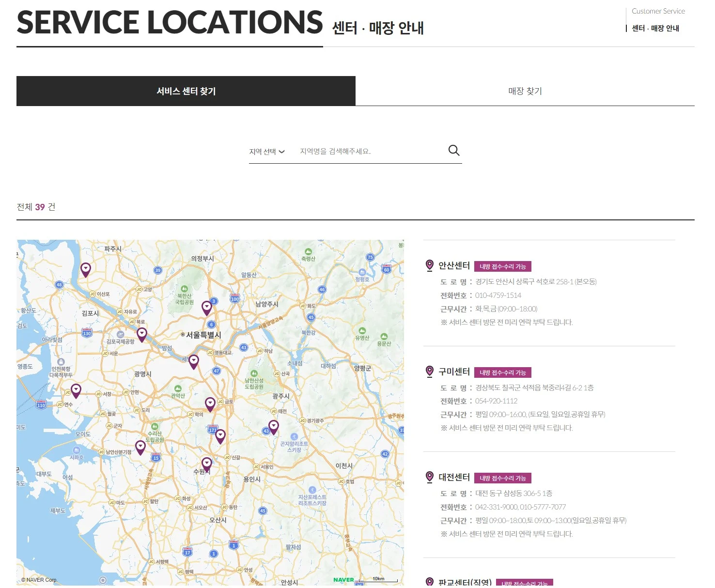Switch to the 서비스 센터 찾기 tab

click(186, 91)
